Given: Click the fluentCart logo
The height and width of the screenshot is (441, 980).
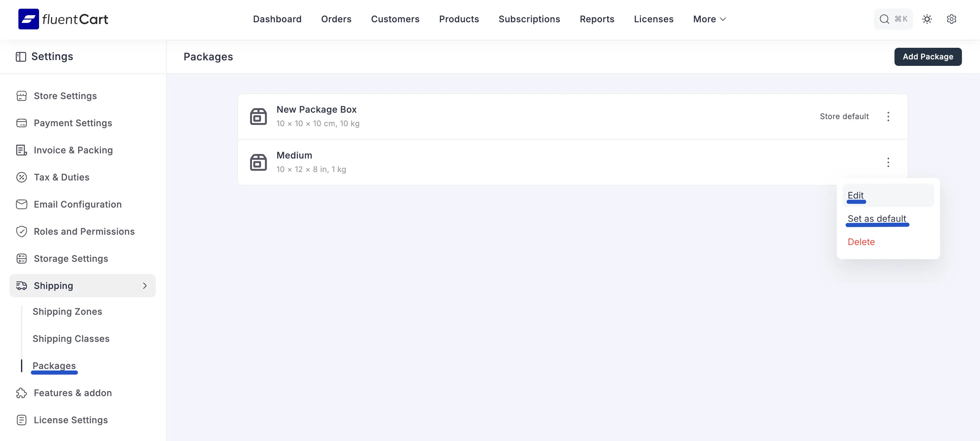Looking at the screenshot, I should pyautogui.click(x=63, y=19).
